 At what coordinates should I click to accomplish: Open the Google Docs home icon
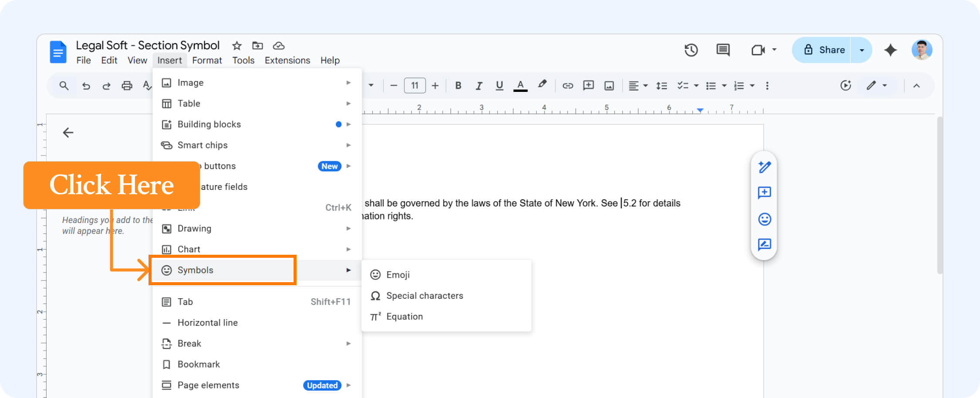coord(58,52)
